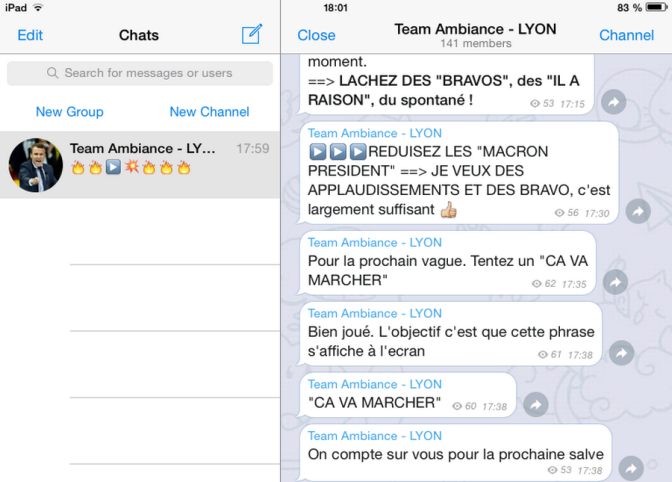Tap the Team Ambiance chat avatar photo

(36, 165)
